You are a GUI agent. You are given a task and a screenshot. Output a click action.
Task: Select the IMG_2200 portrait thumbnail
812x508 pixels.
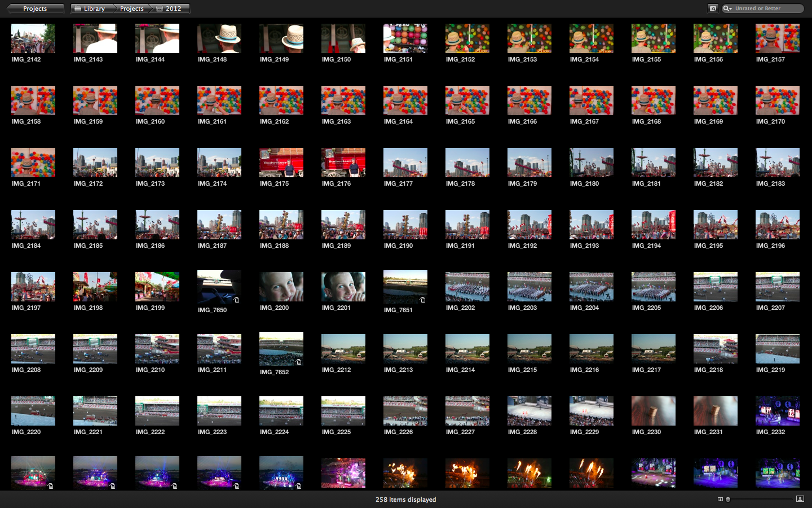point(281,287)
